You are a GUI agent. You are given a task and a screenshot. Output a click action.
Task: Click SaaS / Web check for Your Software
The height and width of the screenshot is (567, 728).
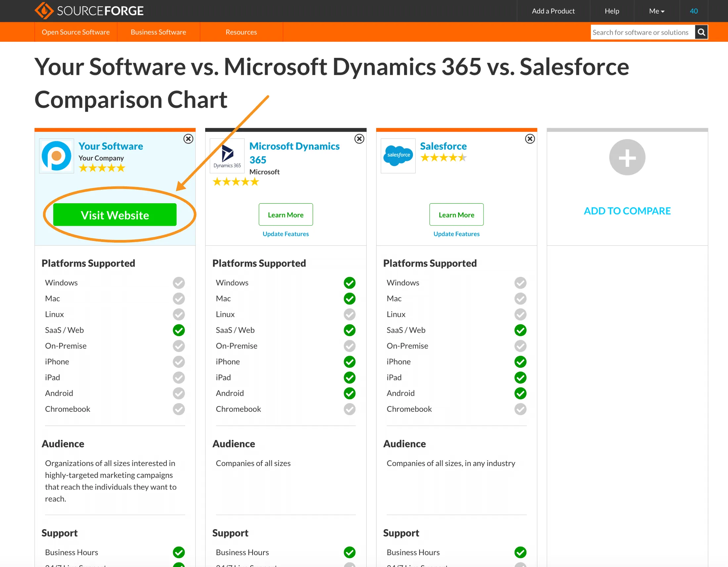click(179, 330)
